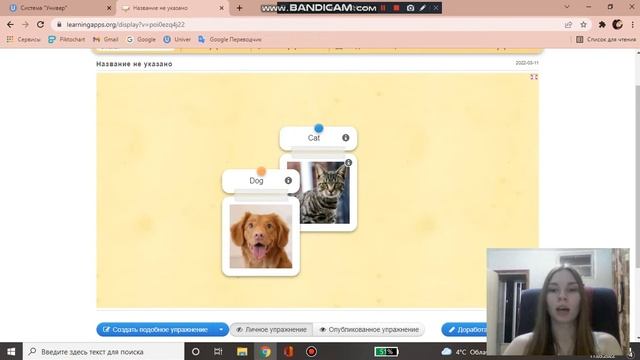Close the Bandicam recording bar

(436, 8)
